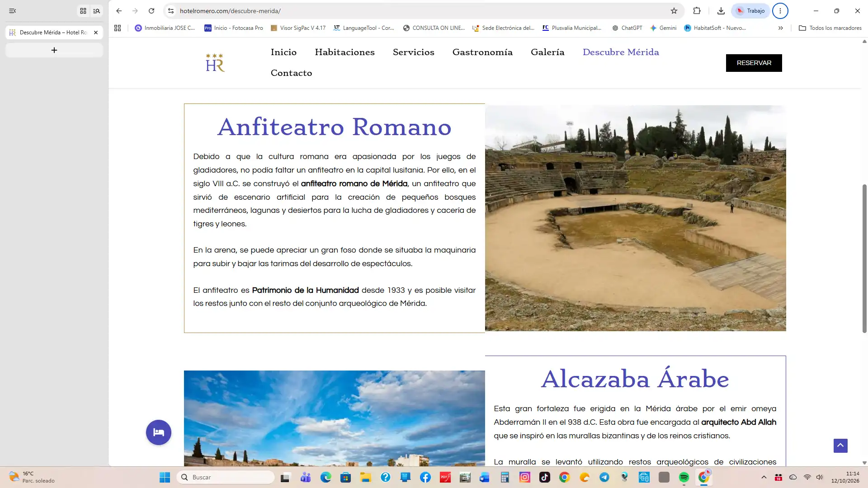Reload the current page
The width and height of the screenshot is (868, 488).
[x=151, y=11]
